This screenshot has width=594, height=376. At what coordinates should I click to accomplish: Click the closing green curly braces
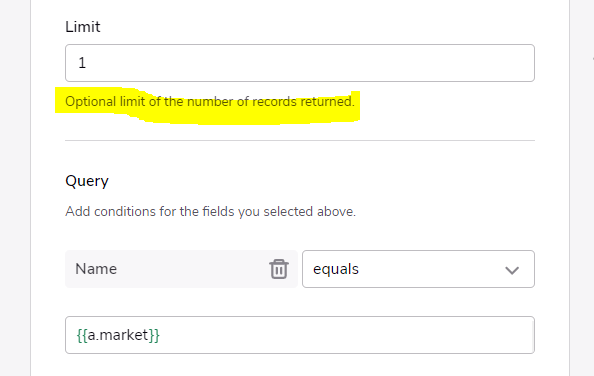(154, 335)
